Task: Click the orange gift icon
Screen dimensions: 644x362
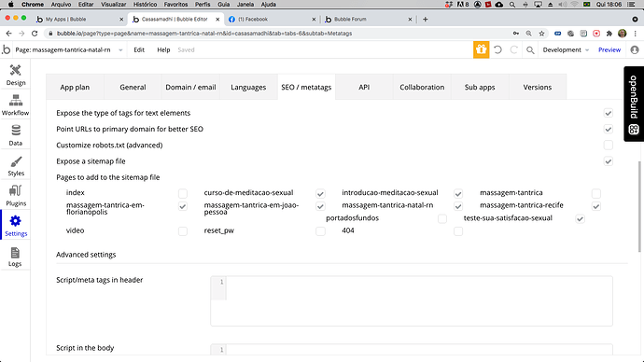Action: 481,49
